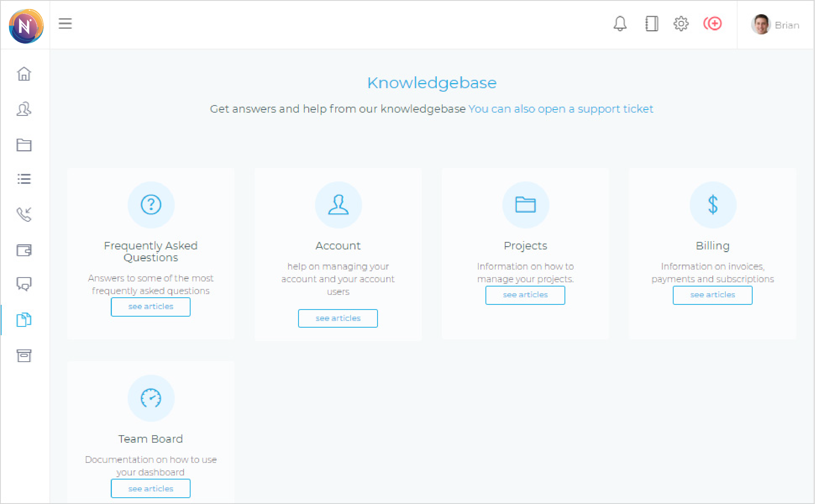The width and height of the screenshot is (815, 504).
Task: Click the Home icon in sidebar
Action: click(x=24, y=74)
